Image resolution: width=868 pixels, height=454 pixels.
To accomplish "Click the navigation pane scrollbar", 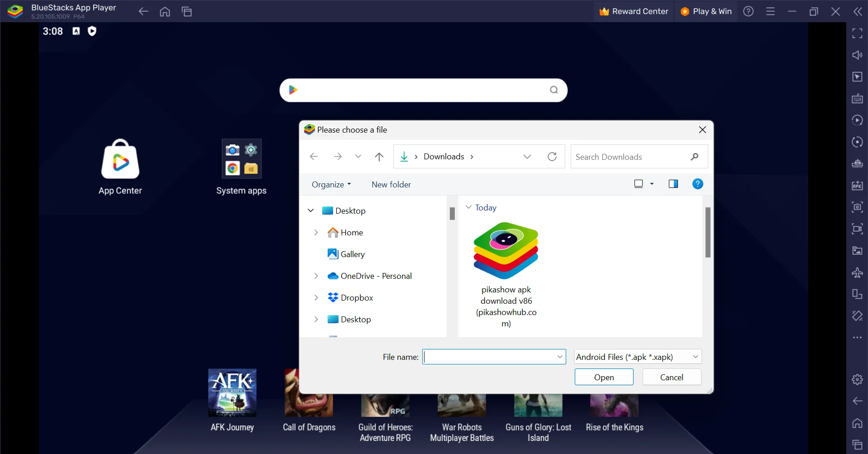I will click(x=452, y=213).
